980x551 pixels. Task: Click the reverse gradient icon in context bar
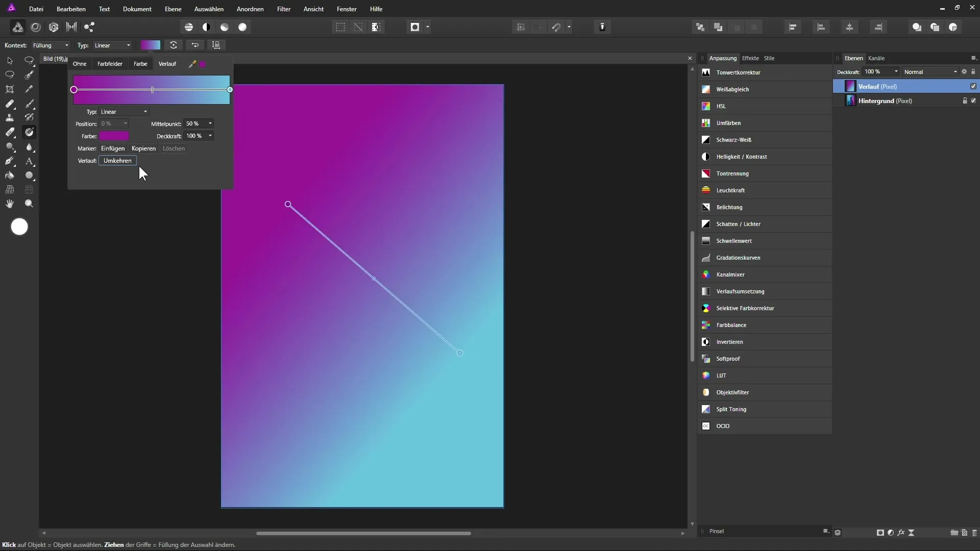tap(195, 45)
